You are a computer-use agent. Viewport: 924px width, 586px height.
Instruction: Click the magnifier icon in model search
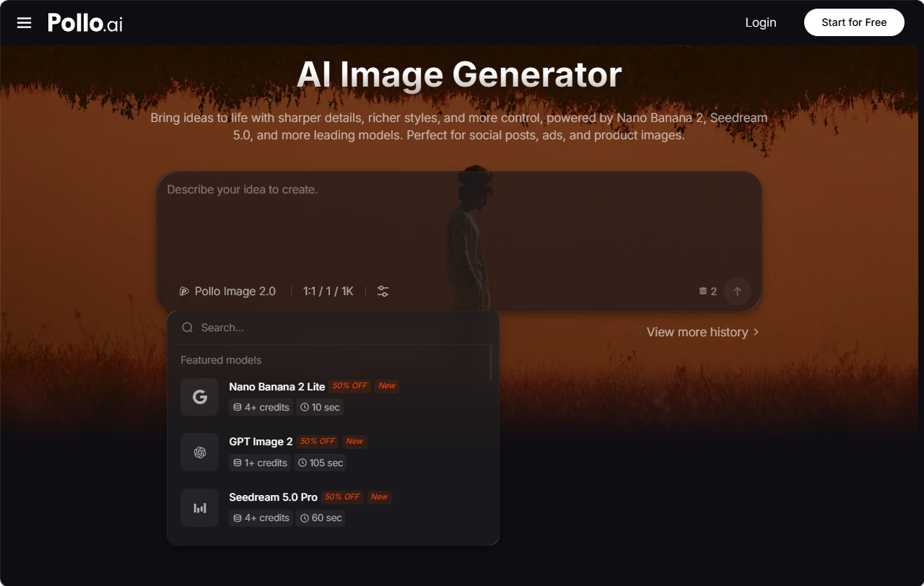tap(188, 328)
